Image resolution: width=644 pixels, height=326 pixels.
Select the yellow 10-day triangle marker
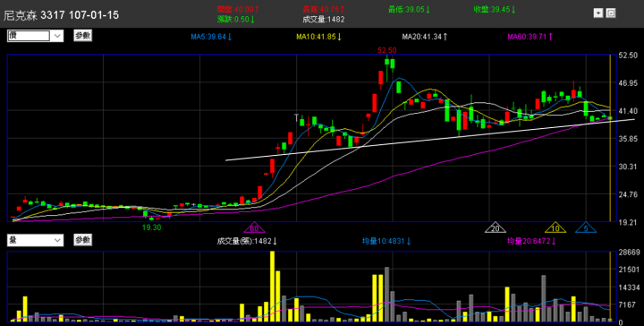click(555, 227)
